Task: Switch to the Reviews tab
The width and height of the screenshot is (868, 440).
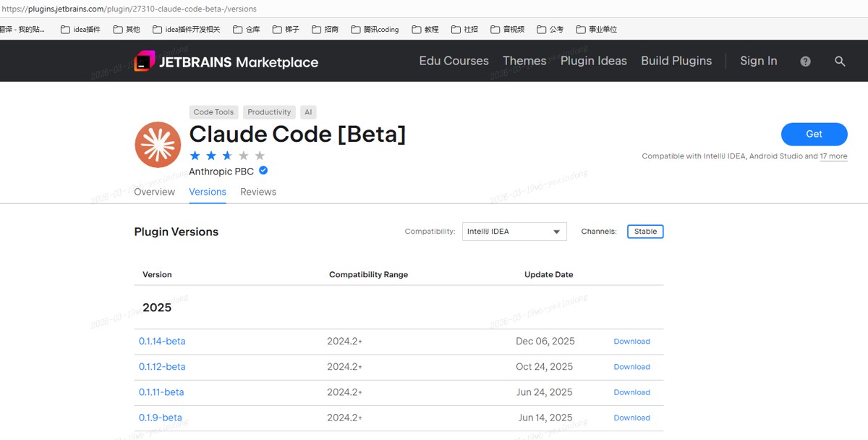Action: (258, 192)
